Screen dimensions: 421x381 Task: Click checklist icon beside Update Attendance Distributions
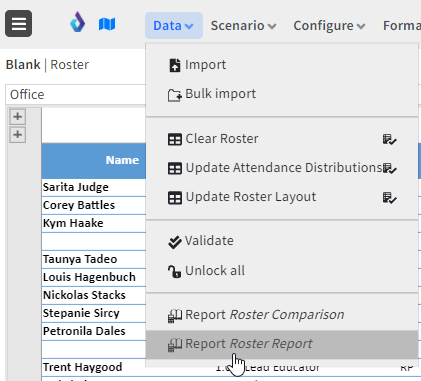(389, 168)
